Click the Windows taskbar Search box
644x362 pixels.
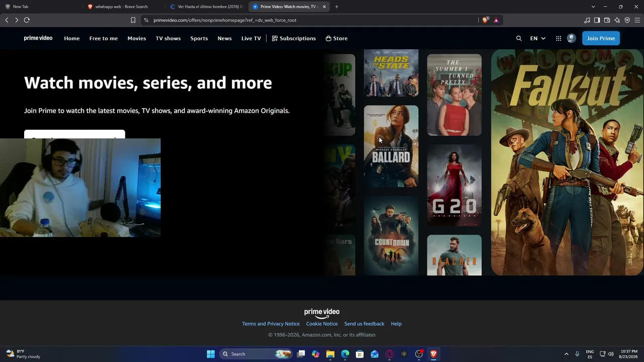click(x=256, y=354)
